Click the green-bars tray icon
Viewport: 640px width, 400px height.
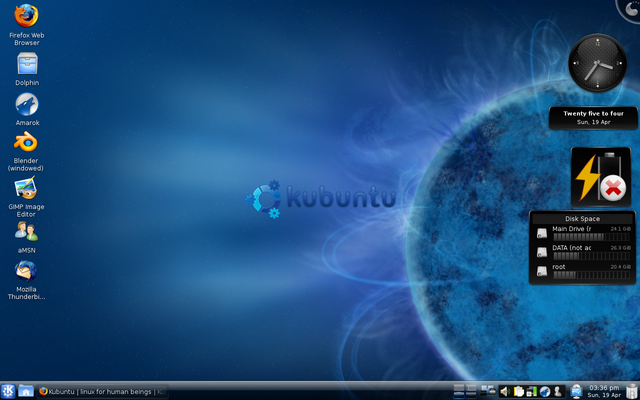531,391
